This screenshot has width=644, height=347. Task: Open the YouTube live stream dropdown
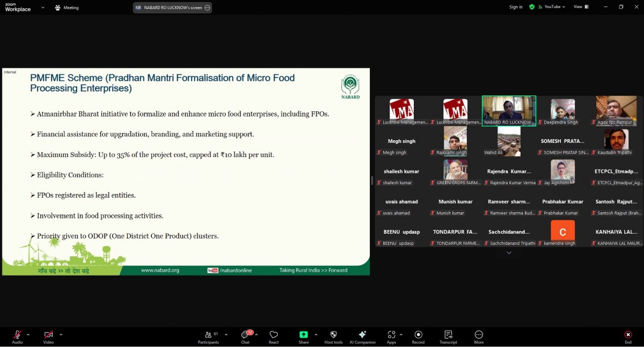click(552, 7)
